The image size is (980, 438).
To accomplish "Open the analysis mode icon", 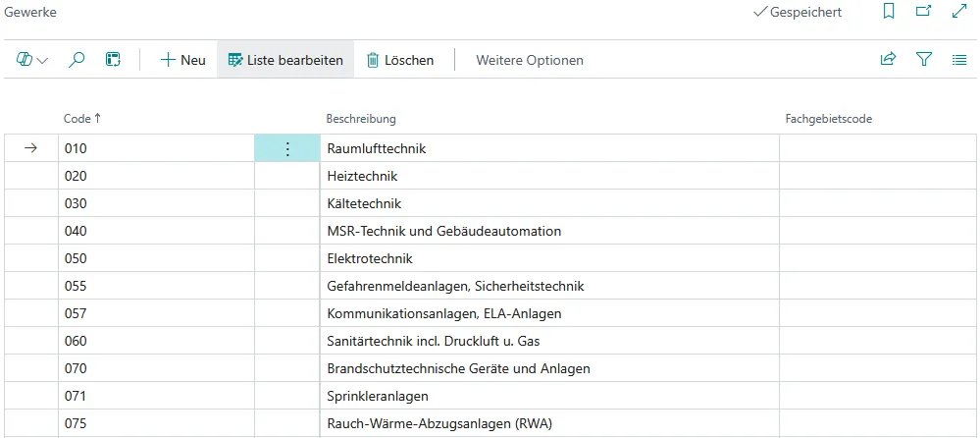I will pos(113,60).
